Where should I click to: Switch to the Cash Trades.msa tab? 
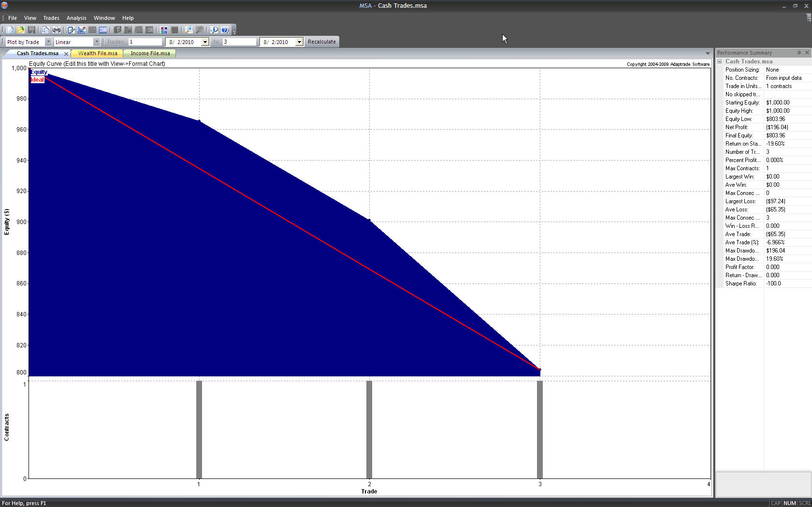38,54
